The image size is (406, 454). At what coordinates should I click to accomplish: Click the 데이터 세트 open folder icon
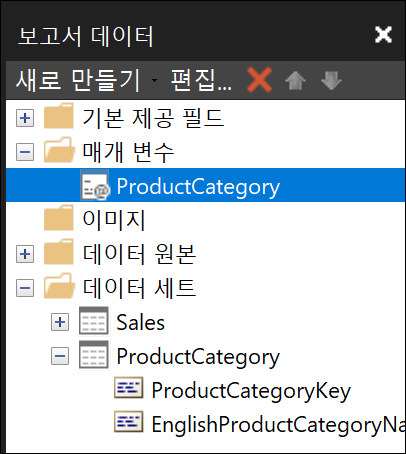pyautogui.click(x=59, y=286)
